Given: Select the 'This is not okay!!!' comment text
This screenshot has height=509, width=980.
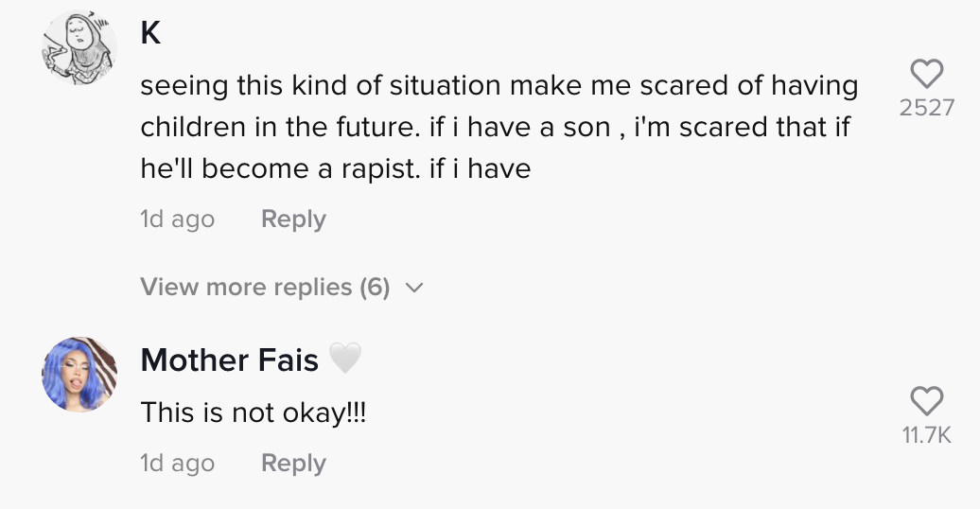Looking at the screenshot, I should 253,412.
